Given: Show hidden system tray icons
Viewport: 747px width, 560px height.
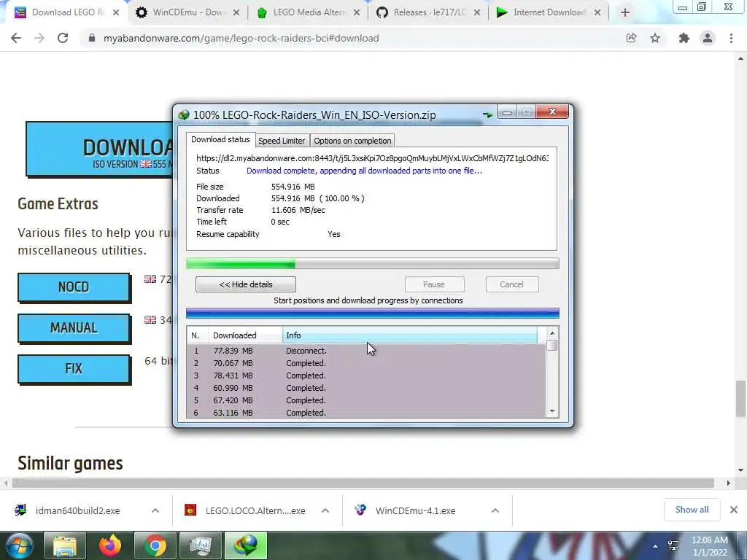Looking at the screenshot, I should click(656, 546).
